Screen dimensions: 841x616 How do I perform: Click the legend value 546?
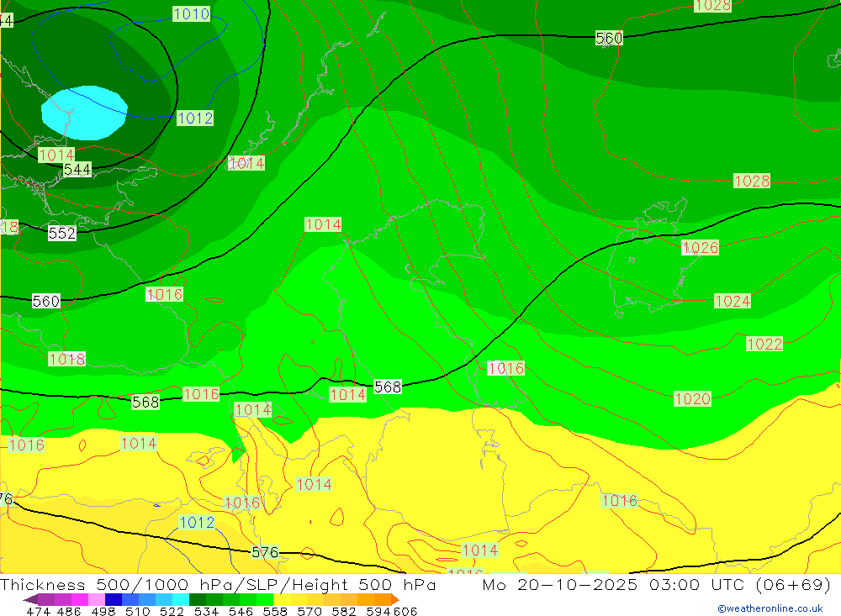coord(241,611)
